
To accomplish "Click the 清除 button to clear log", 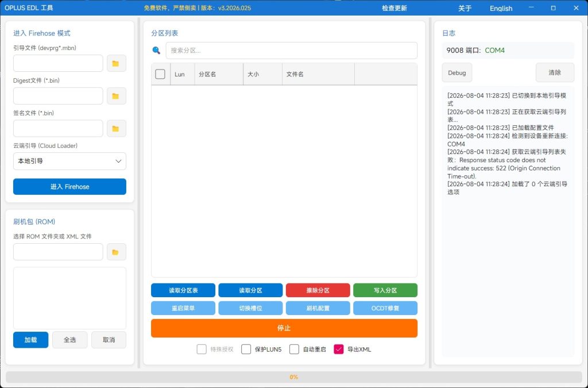I will (x=555, y=72).
